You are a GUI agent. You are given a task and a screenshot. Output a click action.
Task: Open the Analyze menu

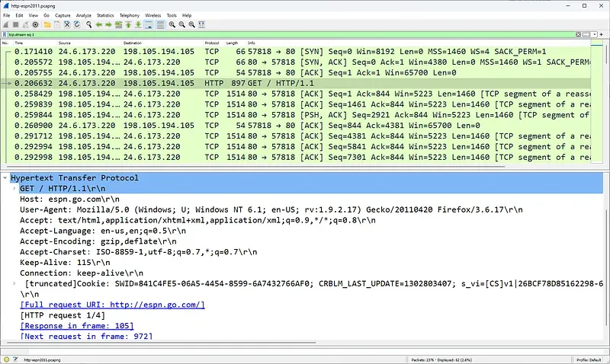[x=84, y=15]
